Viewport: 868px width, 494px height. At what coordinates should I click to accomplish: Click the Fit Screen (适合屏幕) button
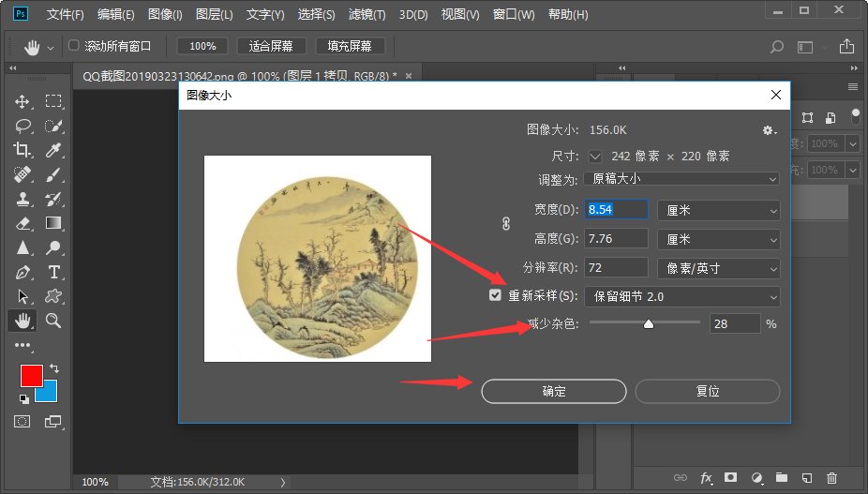pyautogui.click(x=271, y=46)
